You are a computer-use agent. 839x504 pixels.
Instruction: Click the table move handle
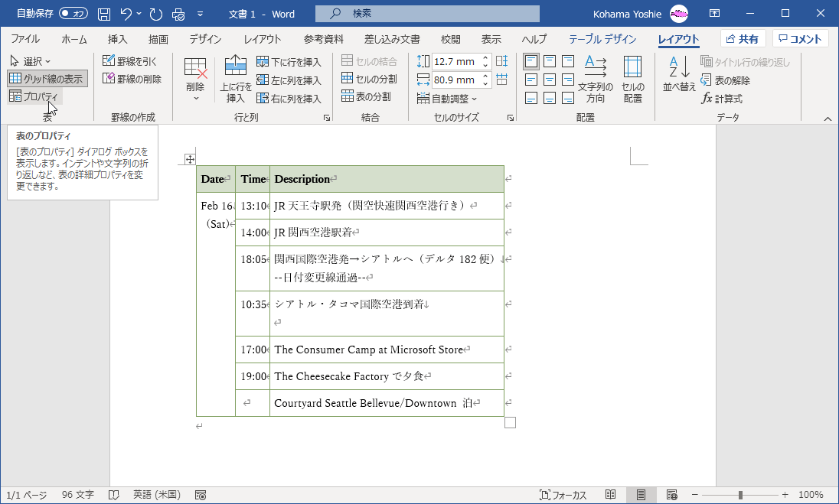click(190, 159)
